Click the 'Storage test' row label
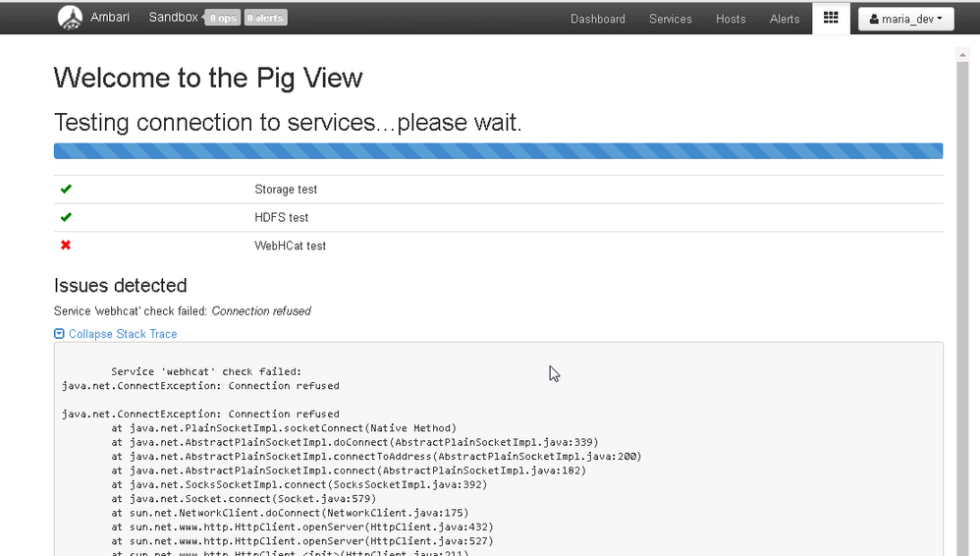 click(x=286, y=190)
